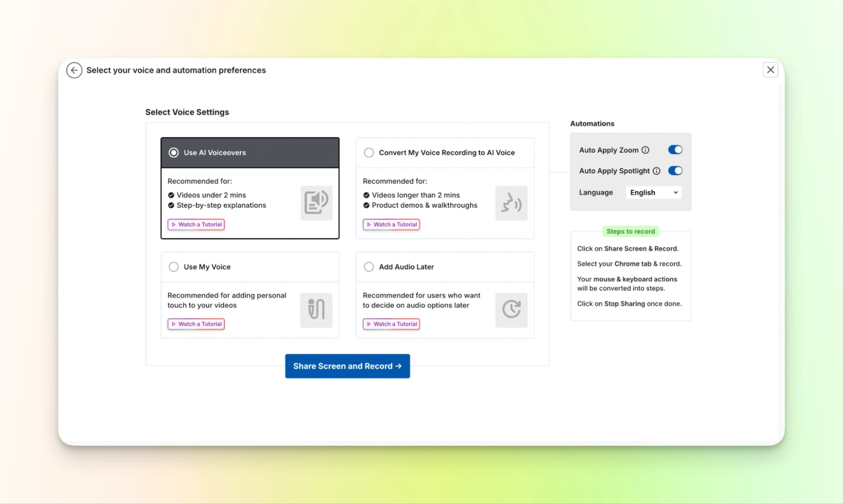The height and width of the screenshot is (504, 843).
Task: Open the Language dropdown showing English
Action: 653,193
